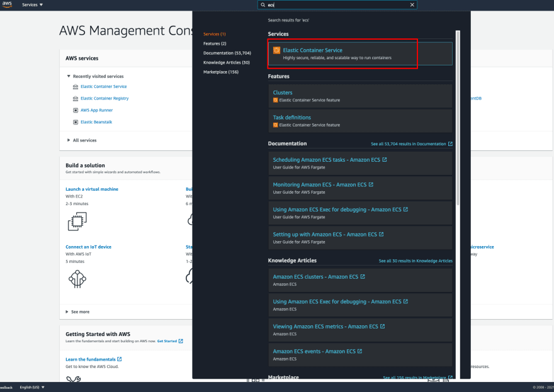Click Connect an IoT device link
The width and height of the screenshot is (554, 392).
pos(88,247)
